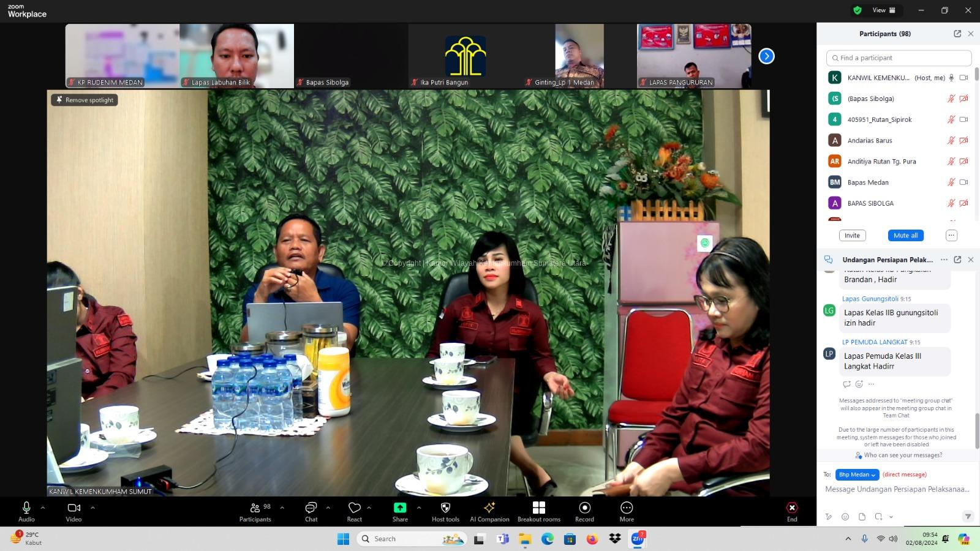This screenshot has height=551, width=980.
Task: Unmute Bapas Medan participant microphone
Action: (x=951, y=182)
